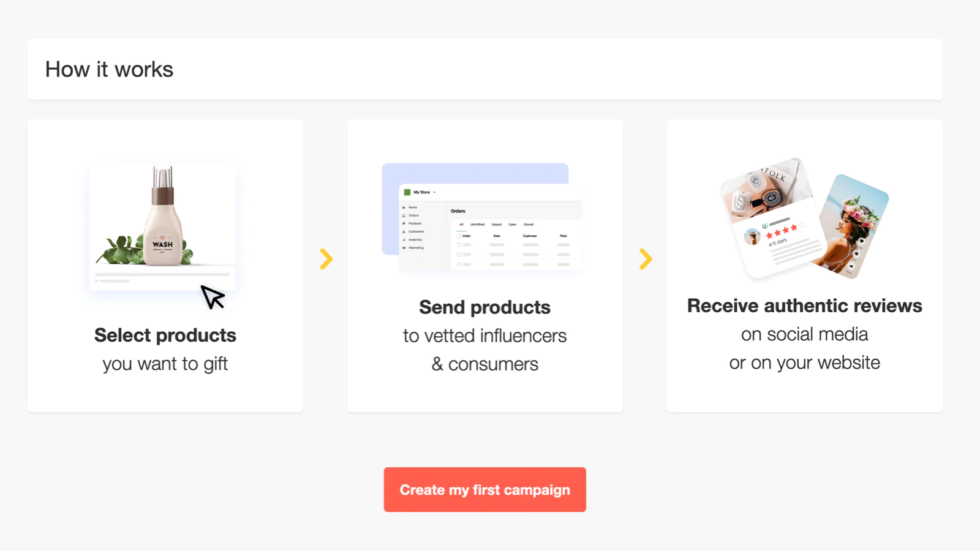Click the Send products title
980x551 pixels.
point(484,307)
